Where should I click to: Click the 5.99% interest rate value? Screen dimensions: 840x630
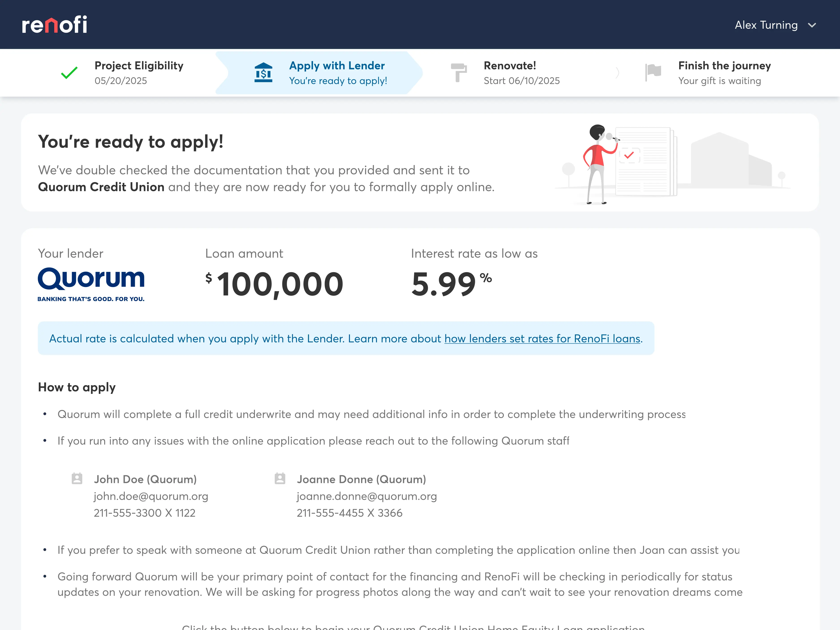452,284
